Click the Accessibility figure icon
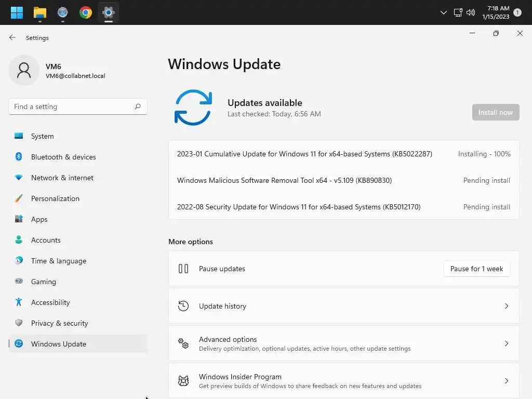Viewport: 532px width, 399px height. 19,302
